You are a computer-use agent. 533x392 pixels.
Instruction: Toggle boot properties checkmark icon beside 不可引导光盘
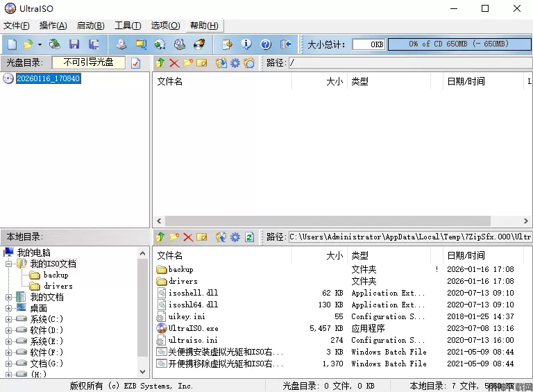tap(135, 63)
